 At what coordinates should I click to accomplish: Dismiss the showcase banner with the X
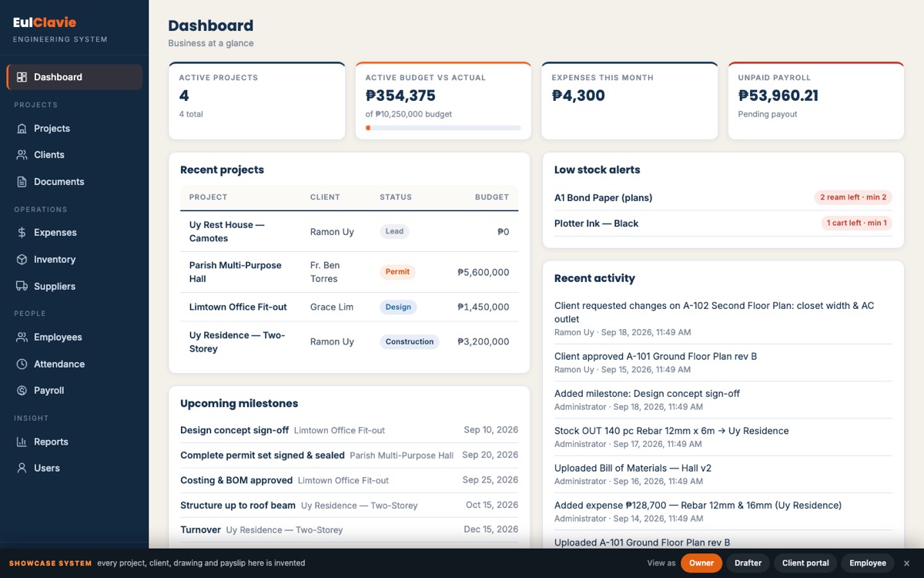[906, 563]
